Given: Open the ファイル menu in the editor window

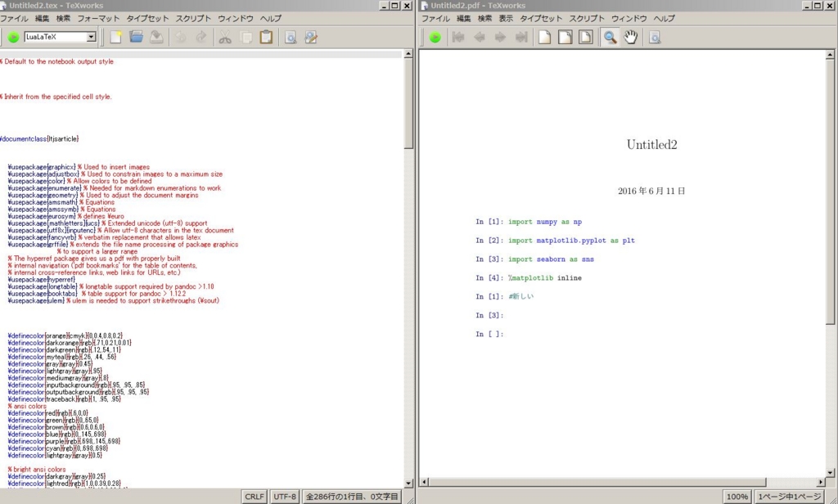Looking at the screenshot, I should [14, 18].
